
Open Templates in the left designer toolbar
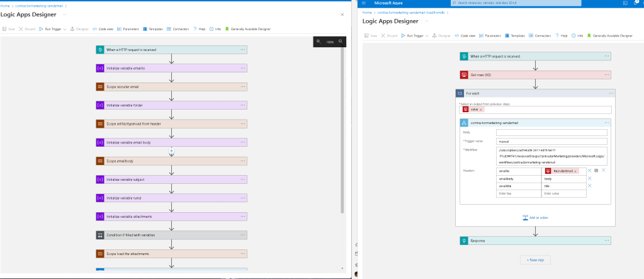click(153, 29)
